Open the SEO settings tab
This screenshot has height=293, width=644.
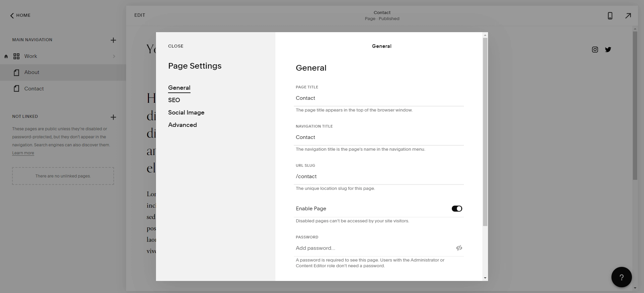pos(174,100)
